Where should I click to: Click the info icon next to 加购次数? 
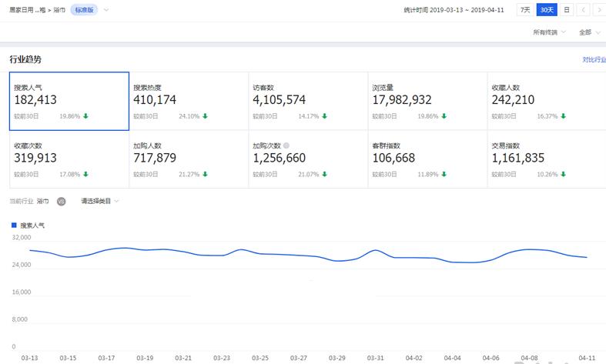tap(286, 145)
